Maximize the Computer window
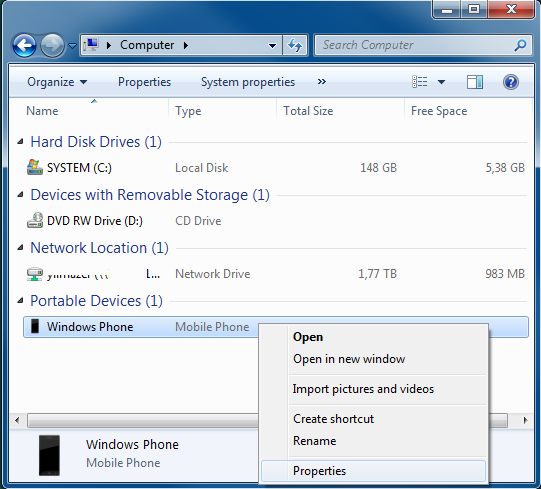 [474, 9]
